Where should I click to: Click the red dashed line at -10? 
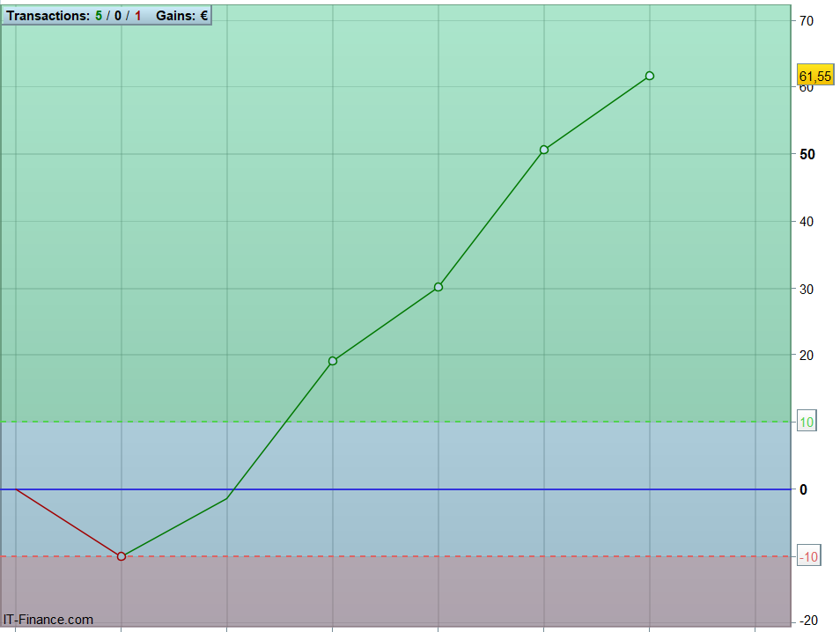[x=395, y=556]
